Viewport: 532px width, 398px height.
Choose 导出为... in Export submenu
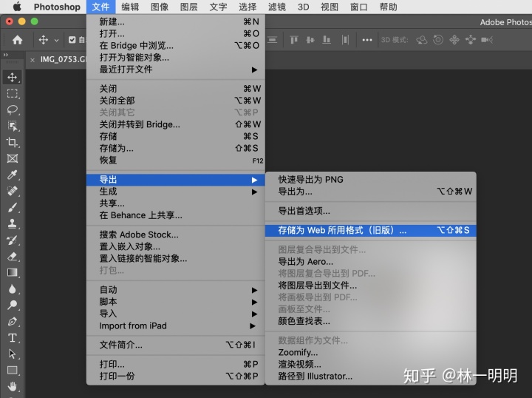click(370, 192)
